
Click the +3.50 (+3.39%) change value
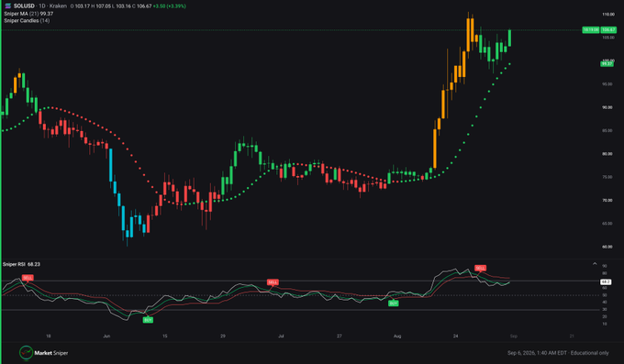point(169,6)
